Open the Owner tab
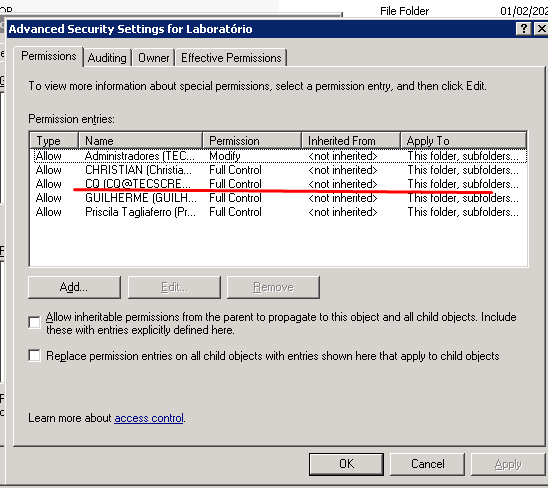Image resolution: width=548 pixels, height=488 pixels. pos(153,58)
